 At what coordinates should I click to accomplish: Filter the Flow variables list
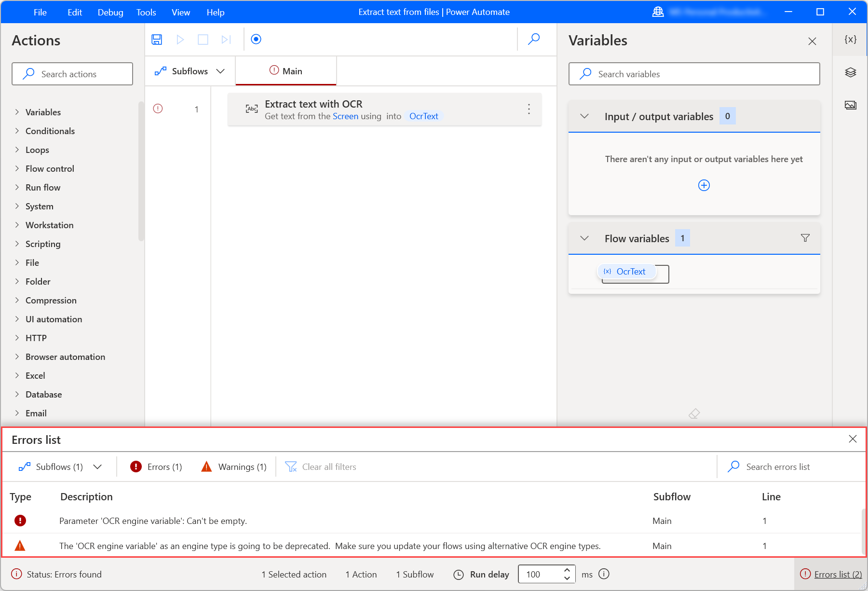(x=805, y=238)
